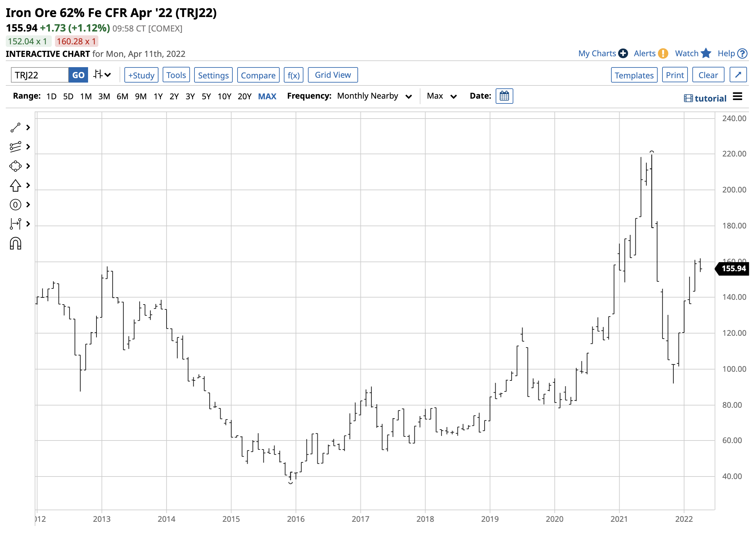756x534 pixels.
Task: Select the up arrow marker tool
Action: point(15,186)
